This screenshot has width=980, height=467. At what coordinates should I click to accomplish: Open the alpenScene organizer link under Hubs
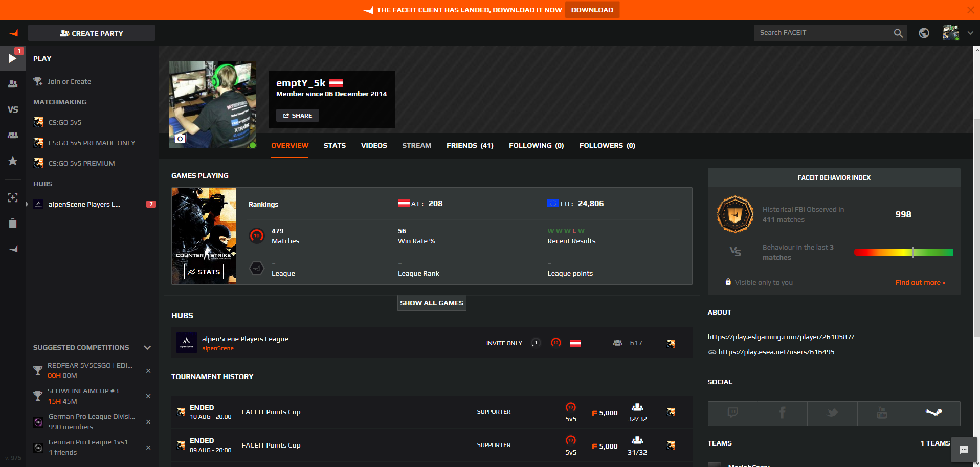218,348
